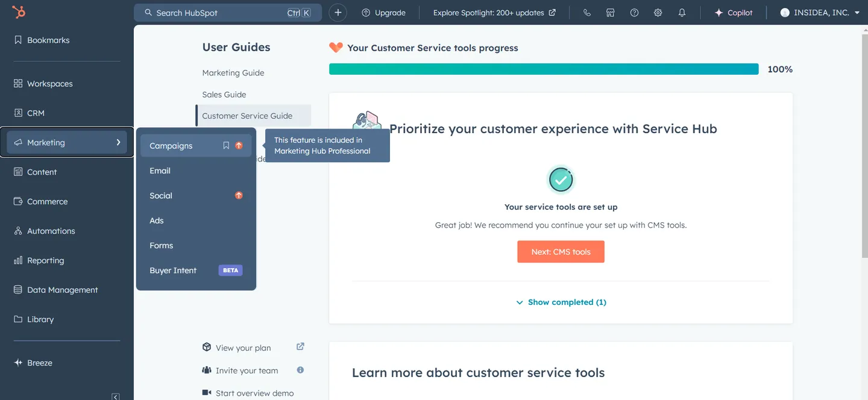The height and width of the screenshot is (400, 868).
Task: Click View your plan link
Action: click(244, 348)
